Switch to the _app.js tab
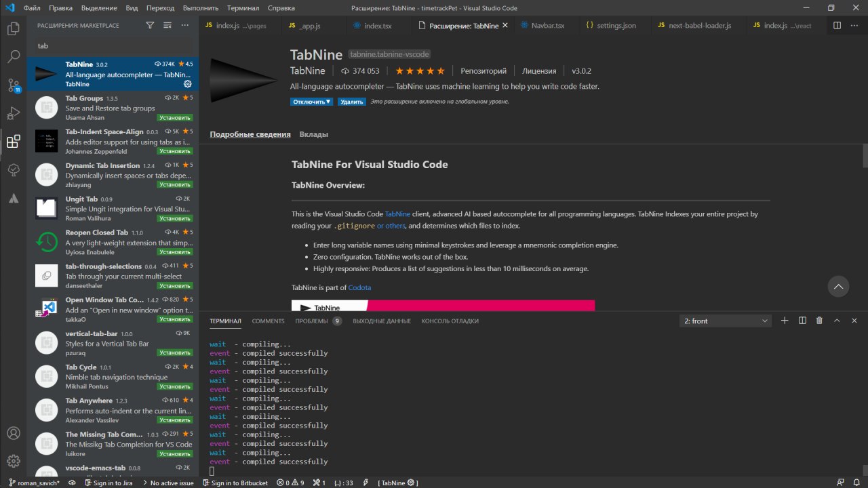This screenshot has height=488, width=868. 310,26
